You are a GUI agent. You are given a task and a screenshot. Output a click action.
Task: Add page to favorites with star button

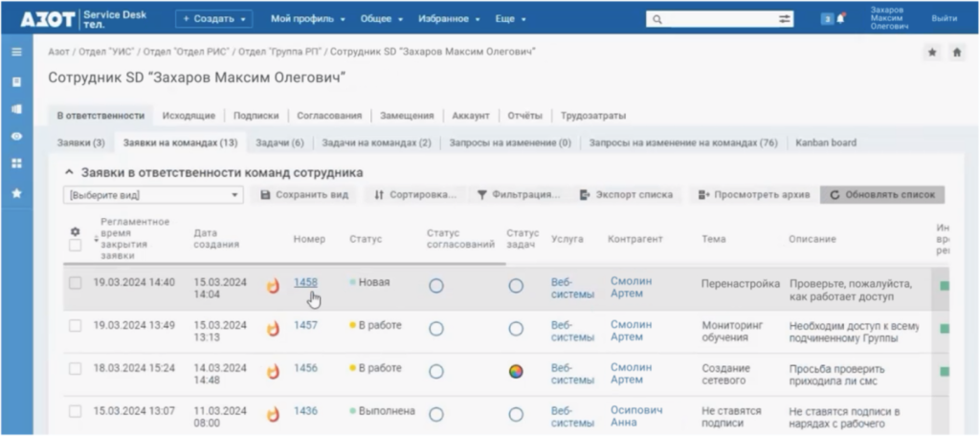[x=931, y=53]
